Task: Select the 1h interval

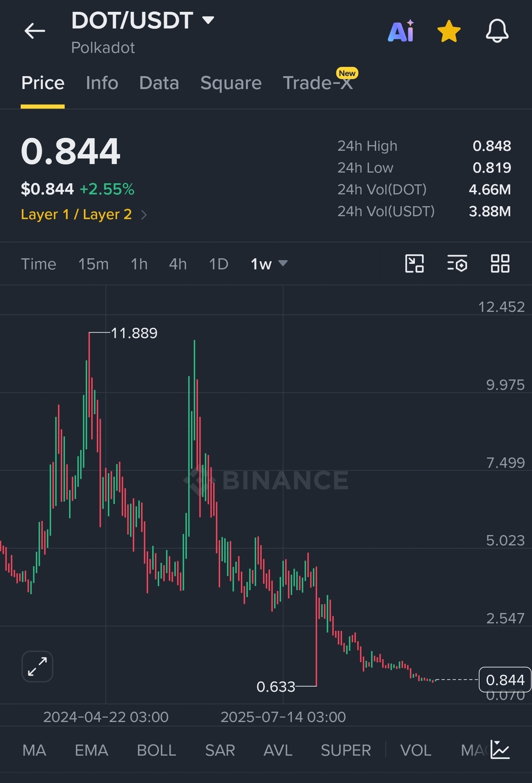Action: [139, 264]
